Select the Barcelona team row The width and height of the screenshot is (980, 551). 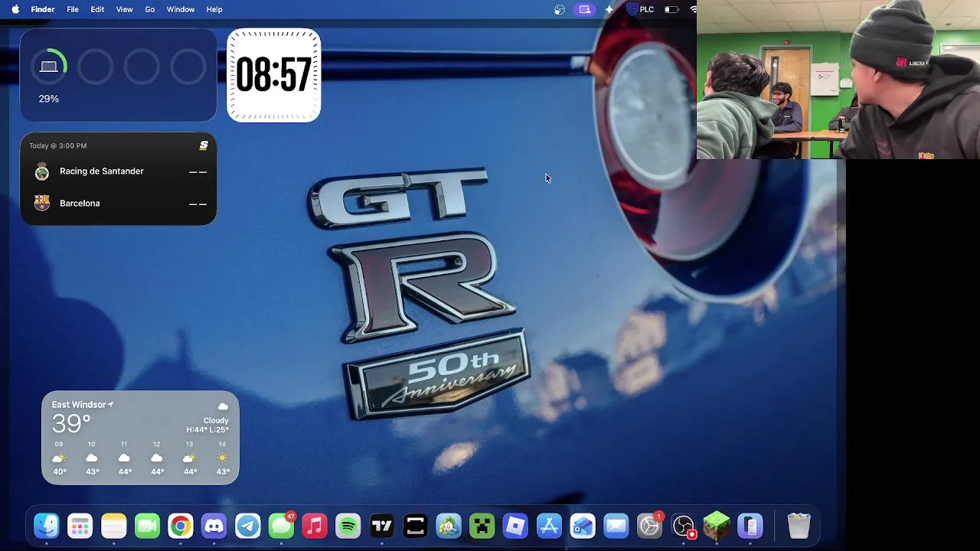tap(118, 204)
